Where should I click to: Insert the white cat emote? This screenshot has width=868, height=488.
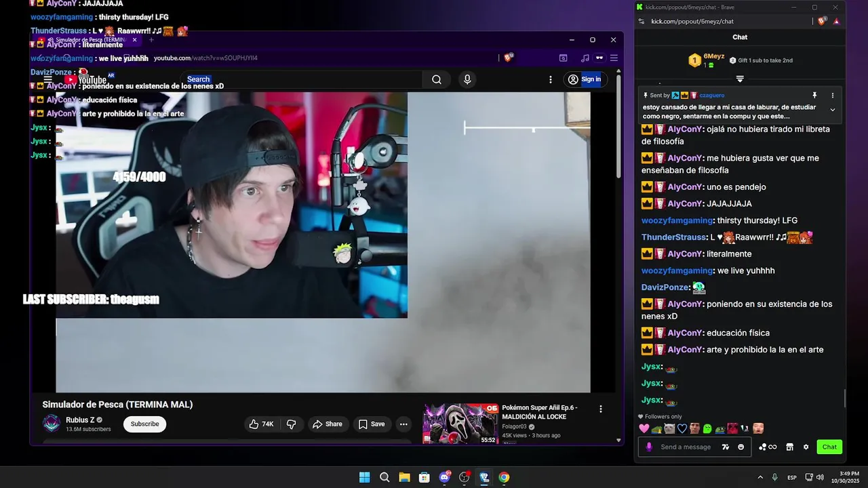pos(669,428)
